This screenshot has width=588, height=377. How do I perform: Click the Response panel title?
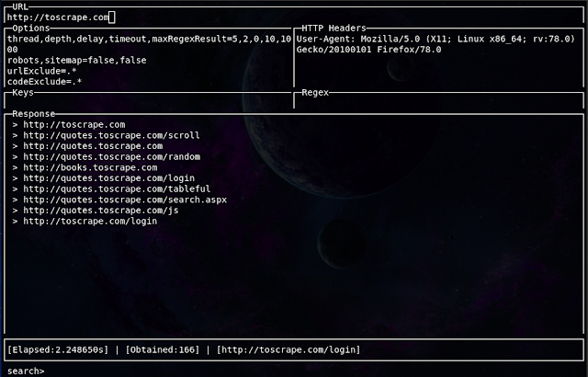pos(33,114)
